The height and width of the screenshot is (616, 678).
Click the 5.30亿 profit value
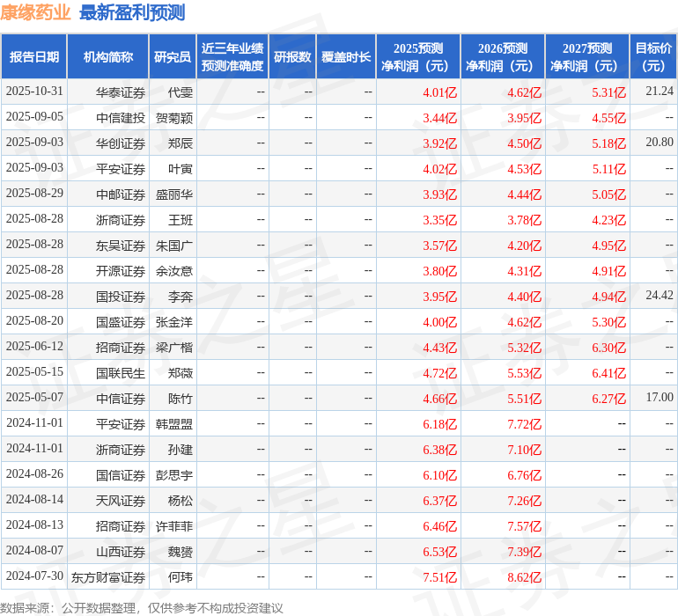(x=608, y=321)
